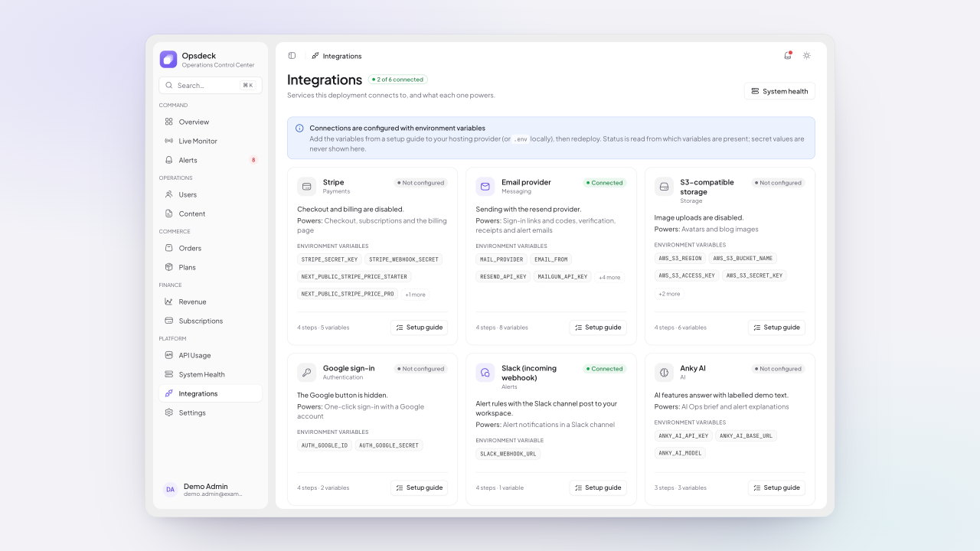The image size is (980, 551).
Task: Click the Slack webhook icon
Action: [x=485, y=373]
